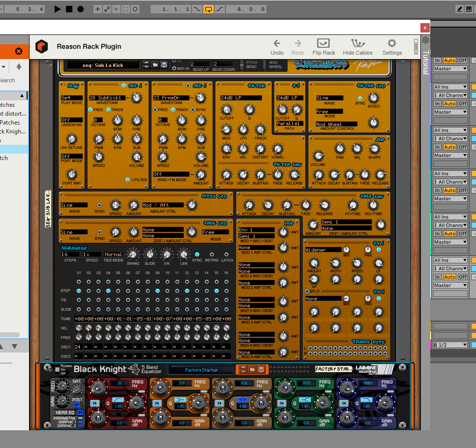Click the POST ON button in Black Knight

77,405
